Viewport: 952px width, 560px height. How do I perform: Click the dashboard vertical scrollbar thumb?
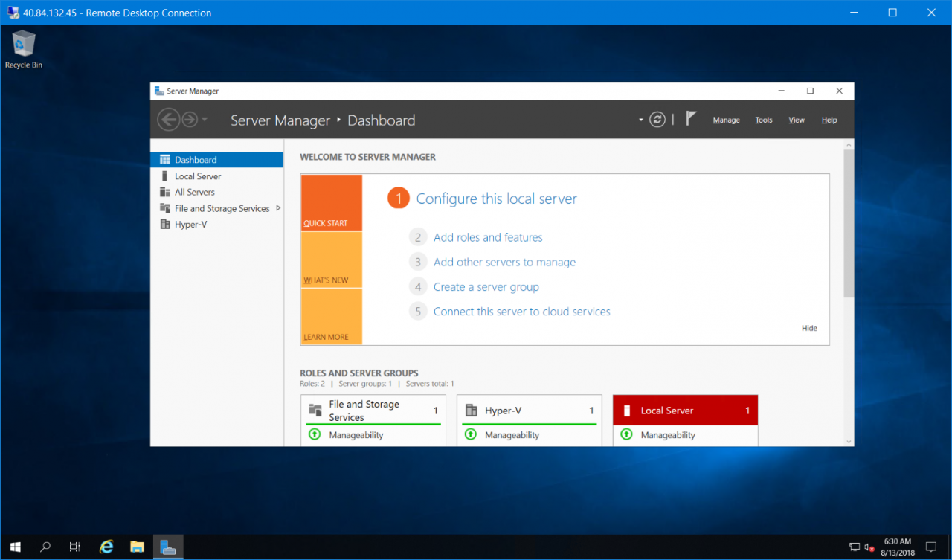[849, 224]
